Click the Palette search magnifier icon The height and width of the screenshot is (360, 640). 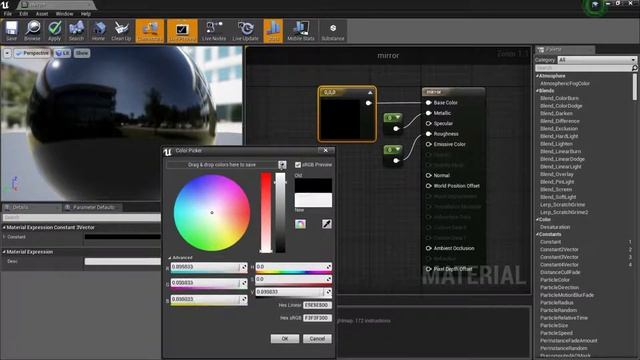[634, 68]
